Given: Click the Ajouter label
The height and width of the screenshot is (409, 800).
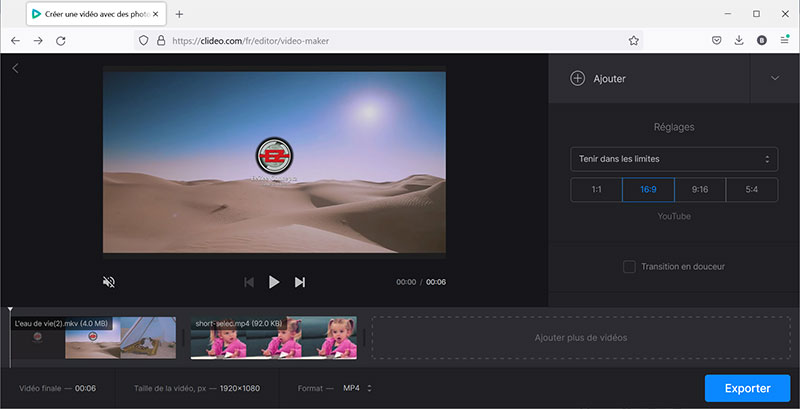Looking at the screenshot, I should [609, 79].
